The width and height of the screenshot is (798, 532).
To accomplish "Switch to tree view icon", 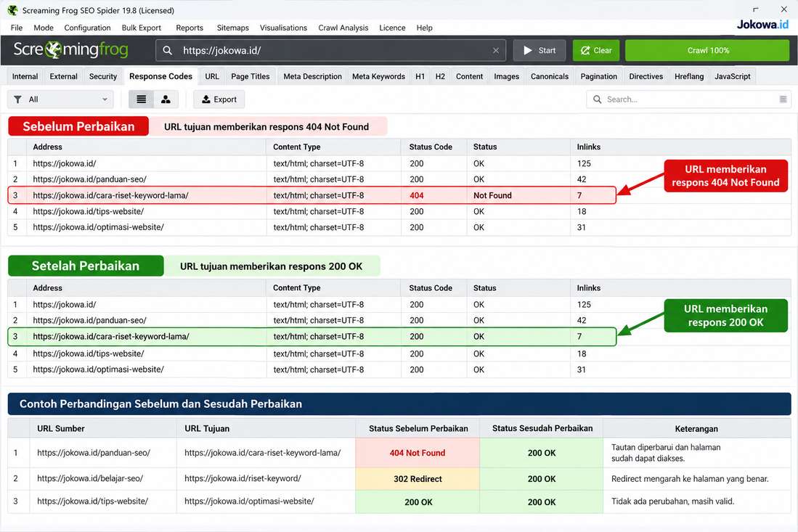I will [x=166, y=99].
